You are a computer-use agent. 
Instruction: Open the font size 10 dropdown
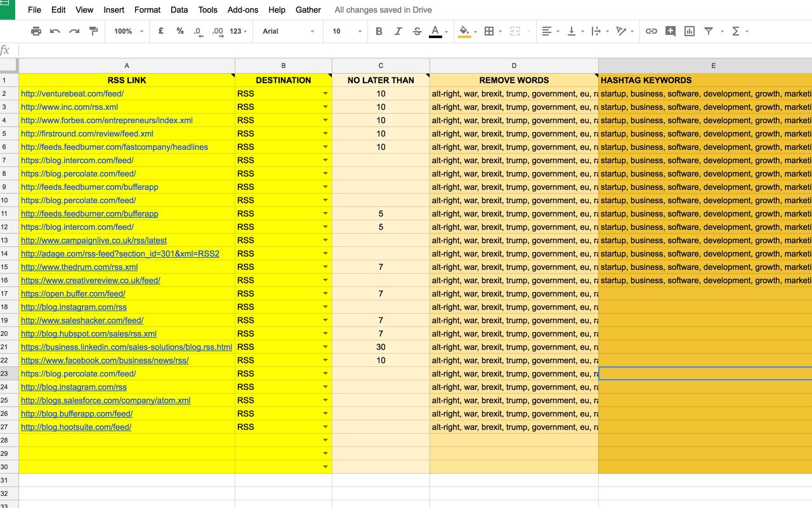pyautogui.click(x=346, y=31)
